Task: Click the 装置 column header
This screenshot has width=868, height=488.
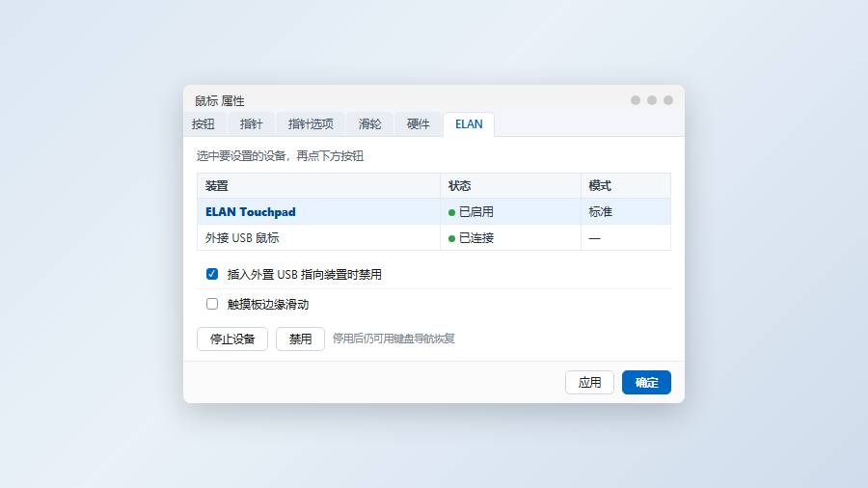Action: (319, 186)
